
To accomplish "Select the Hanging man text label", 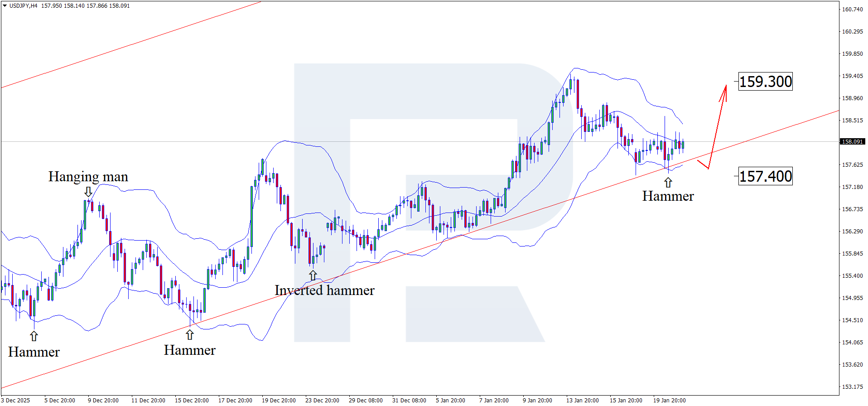I will tap(88, 176).
